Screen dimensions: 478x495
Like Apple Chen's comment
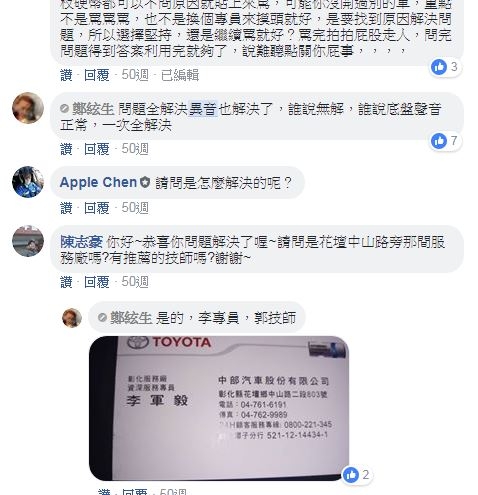[66, 208]
